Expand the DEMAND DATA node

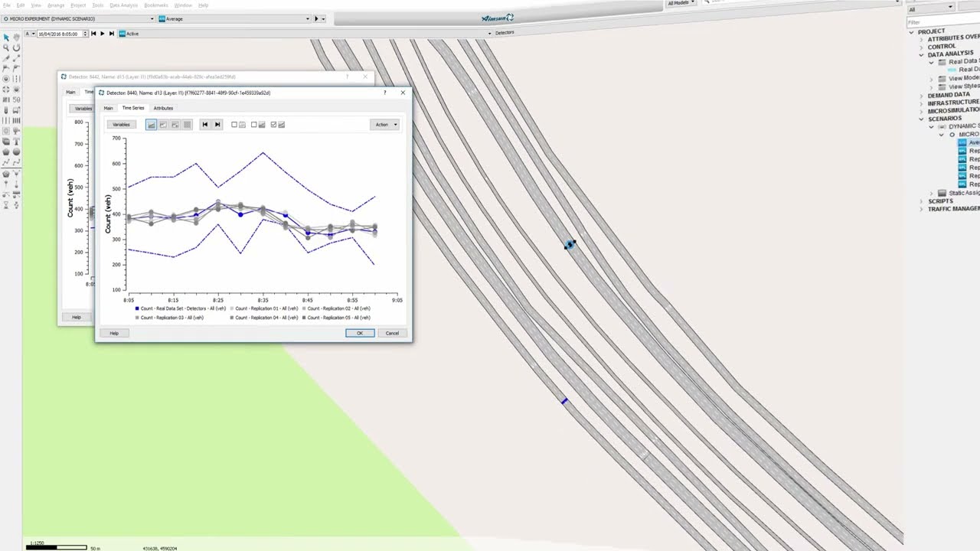pyautogui.click(x=921, y=95)
